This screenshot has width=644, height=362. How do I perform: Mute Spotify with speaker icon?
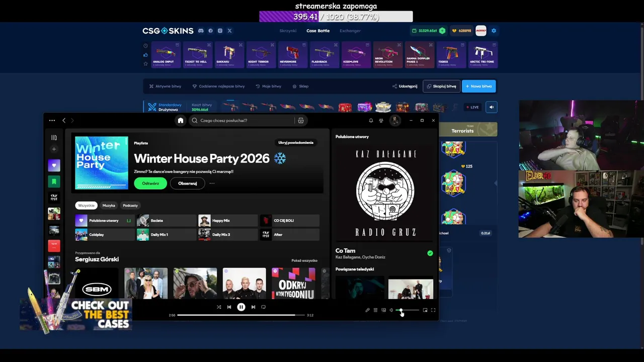391,310
